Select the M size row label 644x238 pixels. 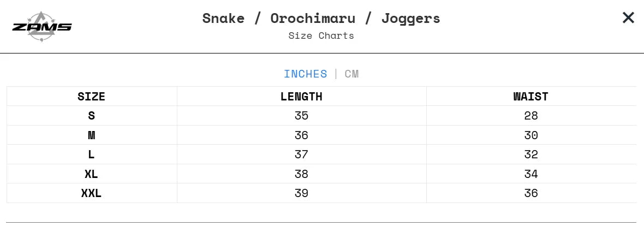click(91, 135)
